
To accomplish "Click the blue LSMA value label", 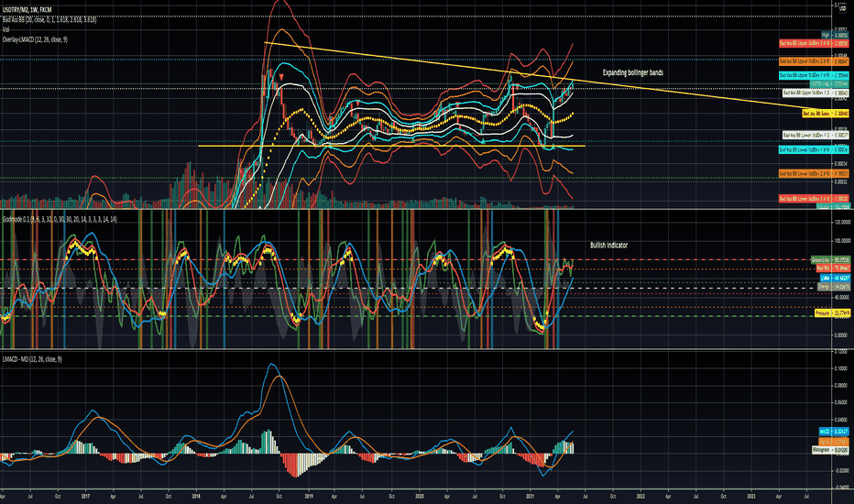I will click(835, 278).
